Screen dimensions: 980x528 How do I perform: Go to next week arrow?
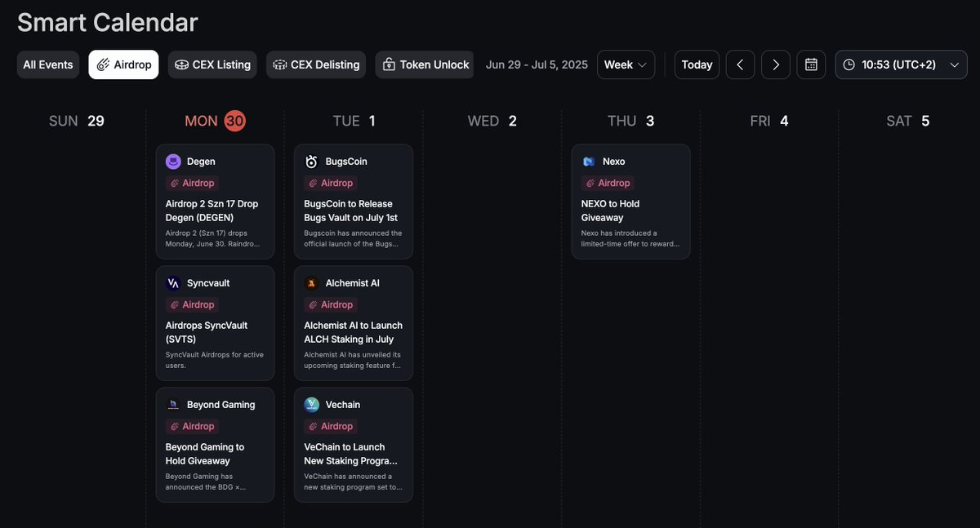[x=776, y=64]
